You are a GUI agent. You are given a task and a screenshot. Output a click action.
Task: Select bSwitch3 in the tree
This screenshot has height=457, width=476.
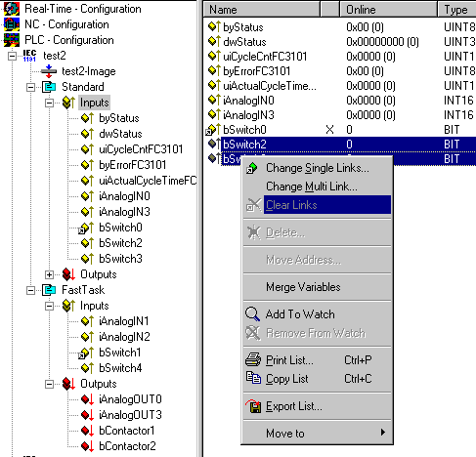(120, 259)
